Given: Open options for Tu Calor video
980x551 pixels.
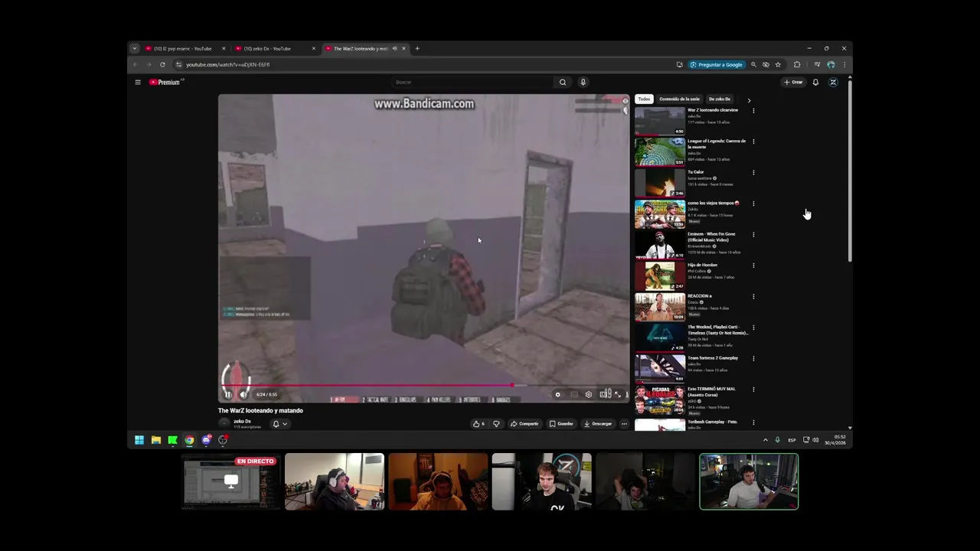Looking at the screenshot, I should pyautogui.click(x=753, y=172).
